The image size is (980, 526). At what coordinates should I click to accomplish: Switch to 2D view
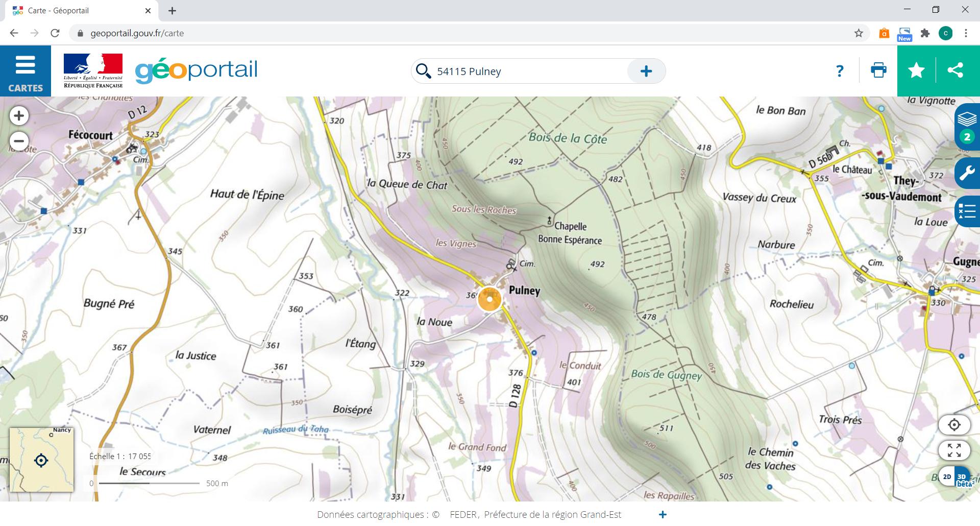[x=947, y=477]
